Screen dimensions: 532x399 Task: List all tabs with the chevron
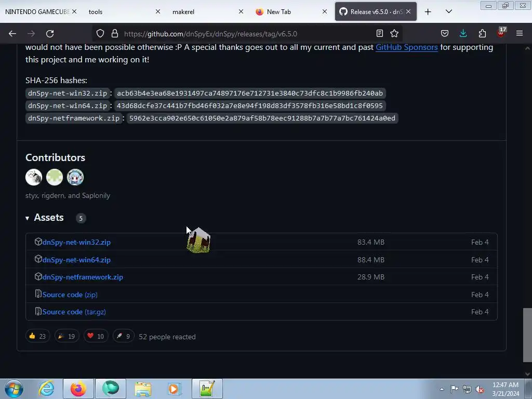(x=448, y=11)
